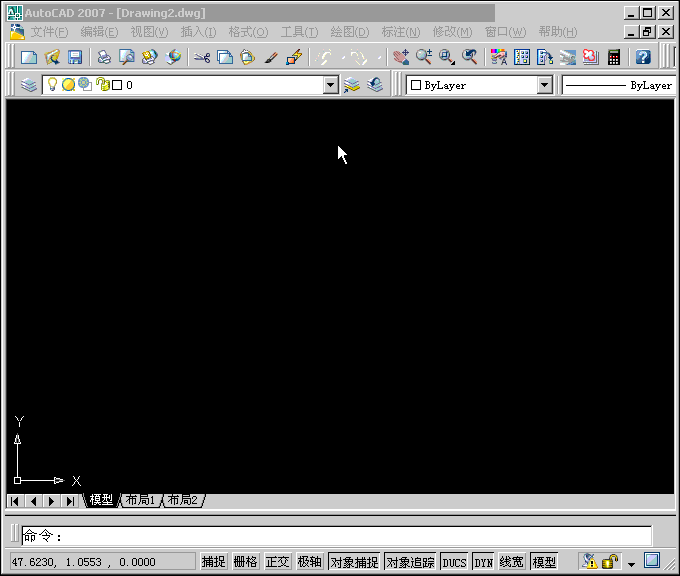Open the ByLayer linetype dropdown

tap(619, 85)
